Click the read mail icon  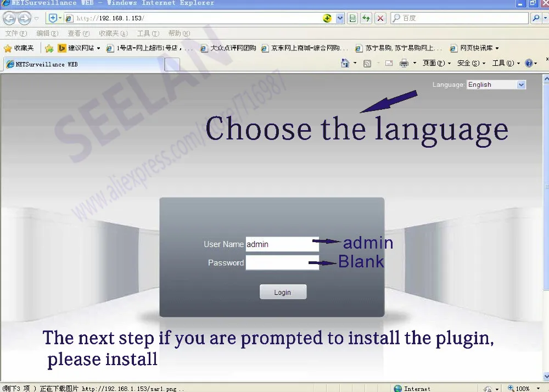click(389, 63)
